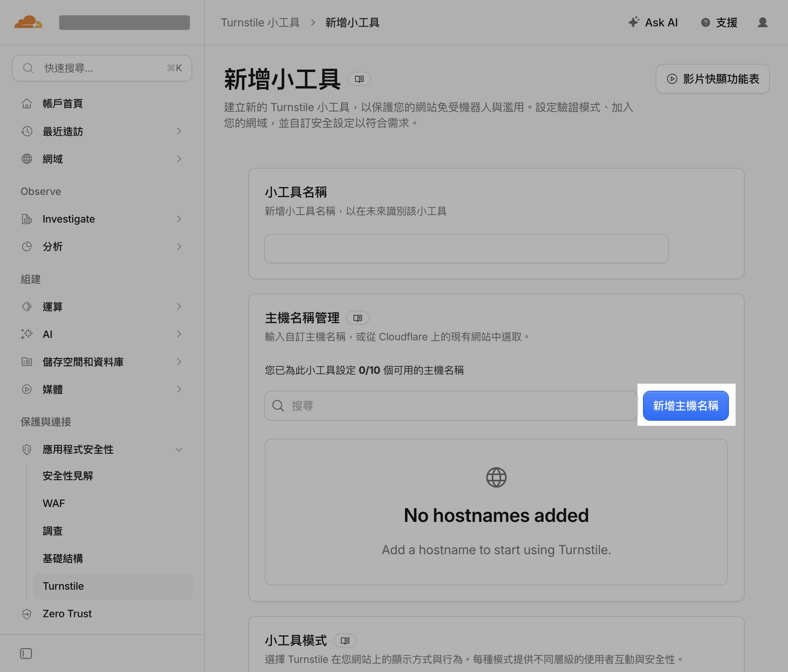Open docs icon beside 主機名稱管理
This screenshot has width=788, height=672.
(357, 318)
